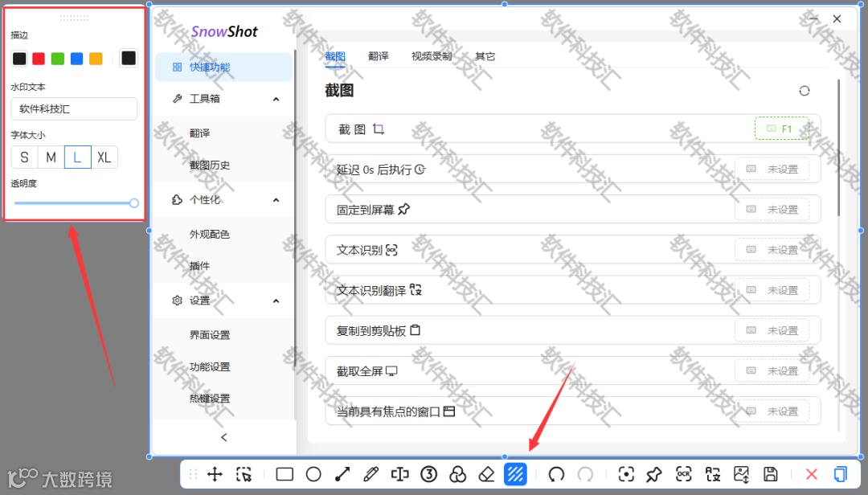Viewport: 868px width, 495px height.
Task: Toggle the highlighted watermark tool
Action: (x=515, y=475)
